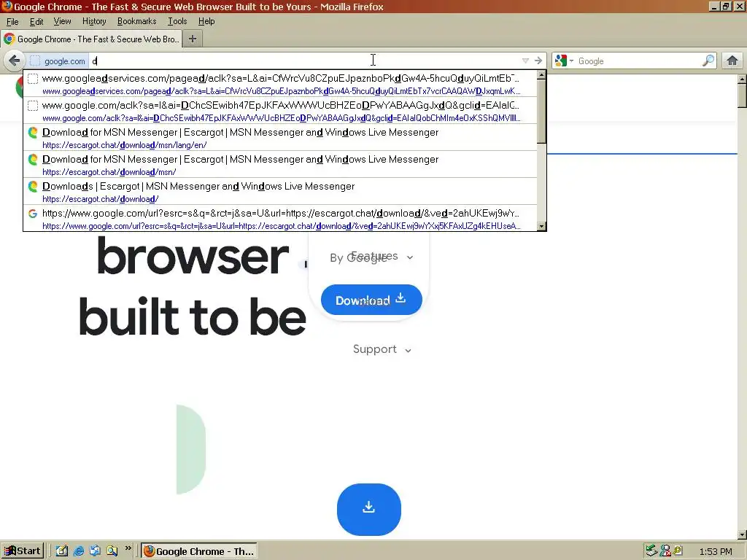
Task: Open the Edit menu
Action: click(36, 21)
